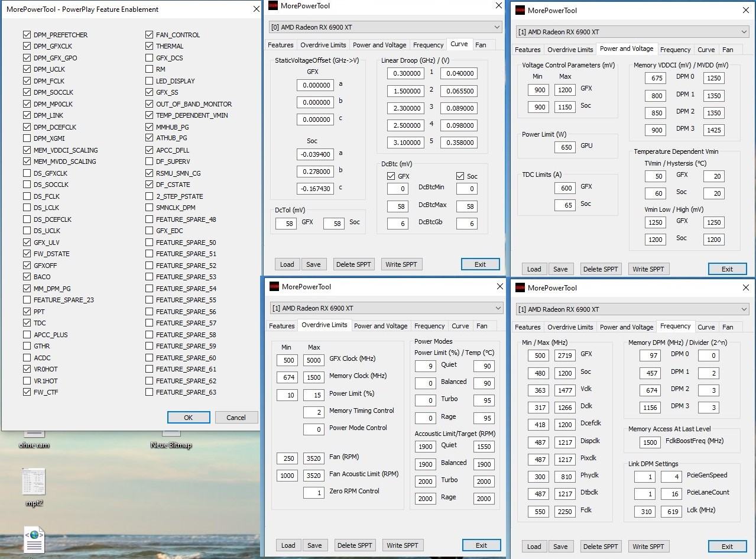
Task: Click MorePowerTool title icon in Memory DPM window
Action: pos(520,287)
